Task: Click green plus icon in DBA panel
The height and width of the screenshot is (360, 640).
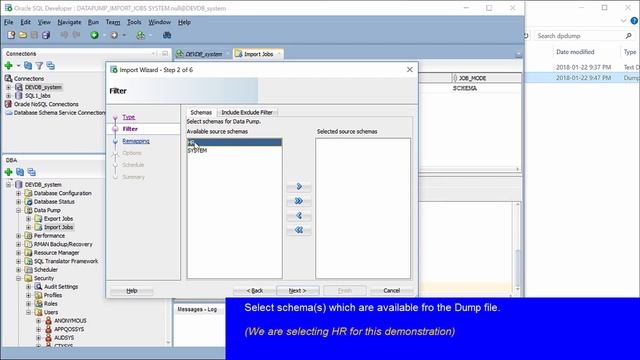Action: (x=9, y=172)
